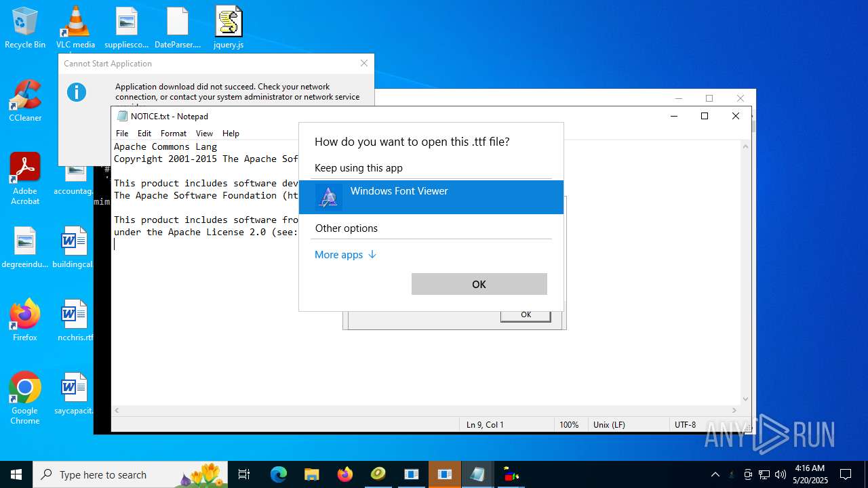
Task: Open Task View from taskbar
Action: pyautogui.click(x=244, y=474)
